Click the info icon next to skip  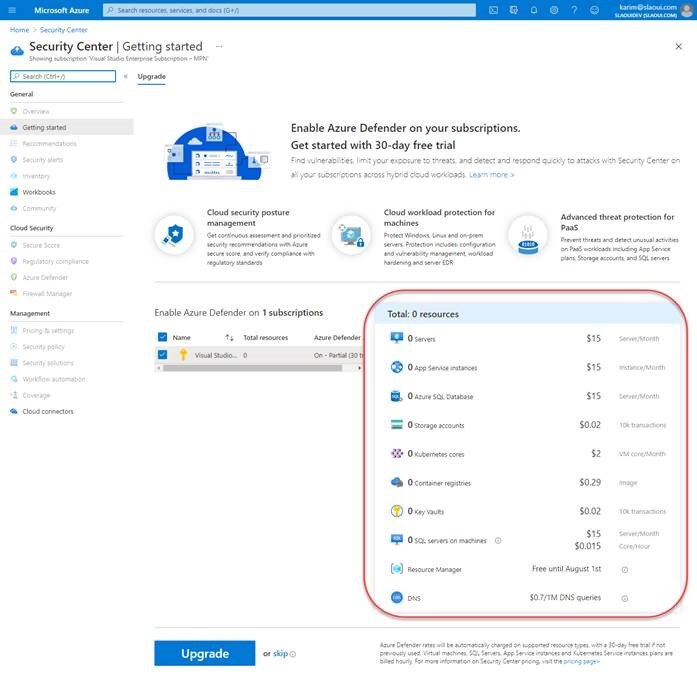coord(293,654)
